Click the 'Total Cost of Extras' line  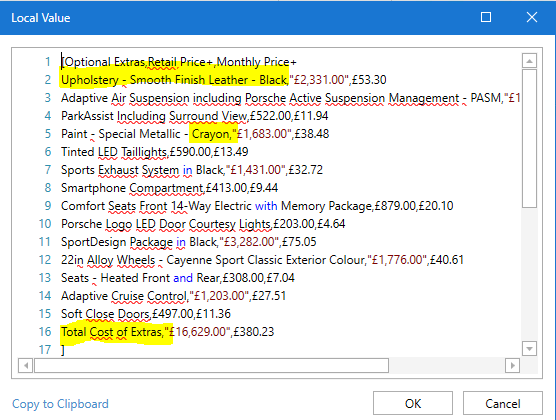click(167, 332)
